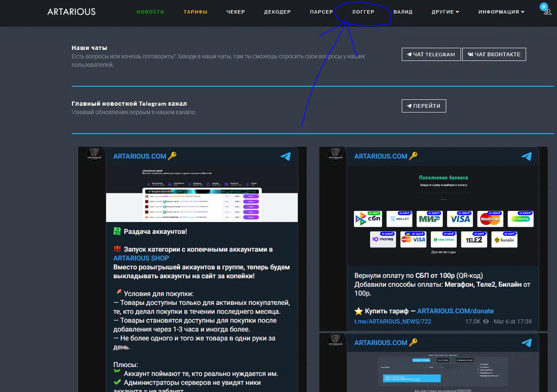Click the 17.0K views eye icon
The height and width of the screenshot is (392, 557).
coord(486,321)
